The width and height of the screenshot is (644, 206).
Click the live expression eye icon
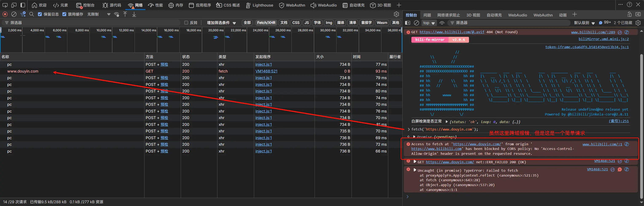(442, 23)
